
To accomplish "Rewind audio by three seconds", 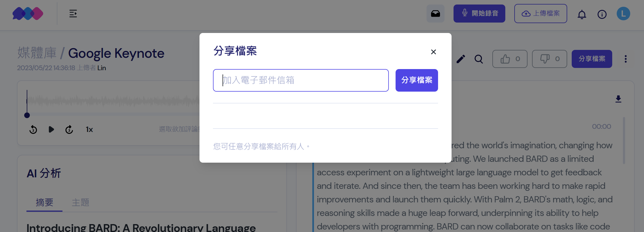I will (x=33, y=129).
